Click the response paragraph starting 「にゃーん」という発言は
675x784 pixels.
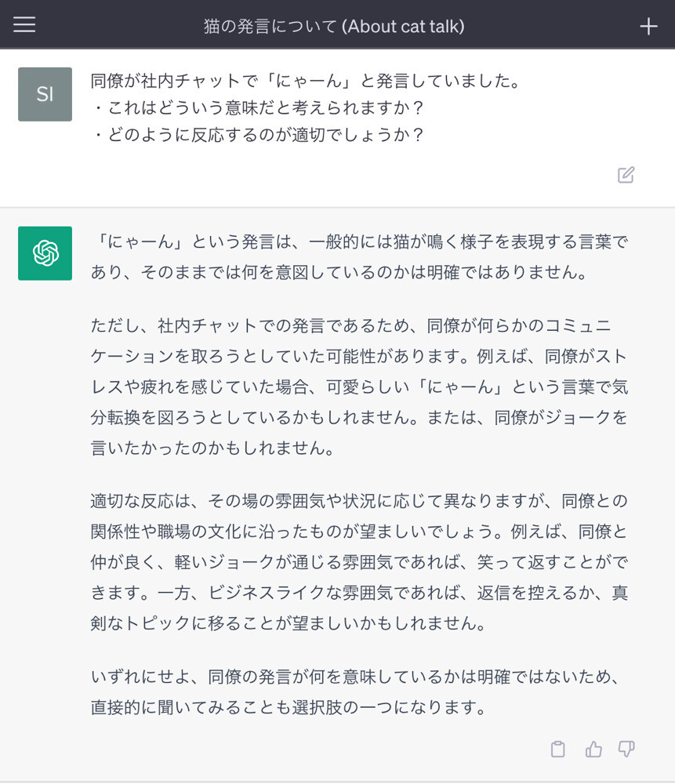click(359, 256)
